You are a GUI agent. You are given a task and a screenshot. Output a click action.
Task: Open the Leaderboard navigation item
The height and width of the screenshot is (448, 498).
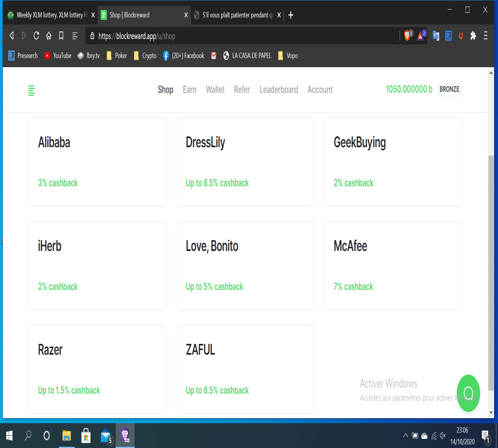(x=279, y=90)
